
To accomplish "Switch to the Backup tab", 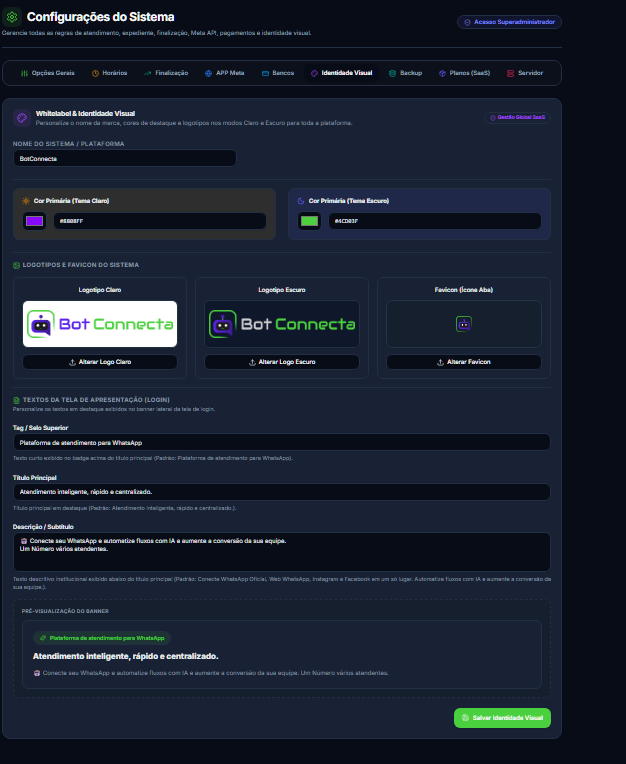I will [405, 73].
